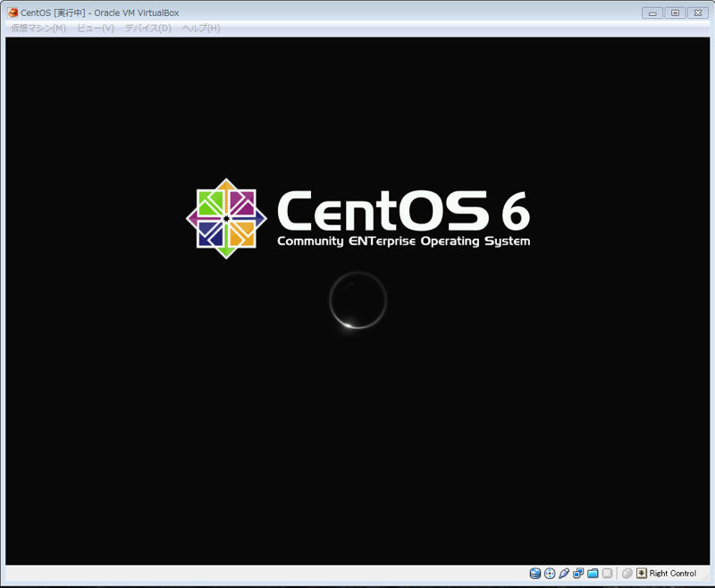
Task: Click the hard disk activity icon
Action: (535, 574)
